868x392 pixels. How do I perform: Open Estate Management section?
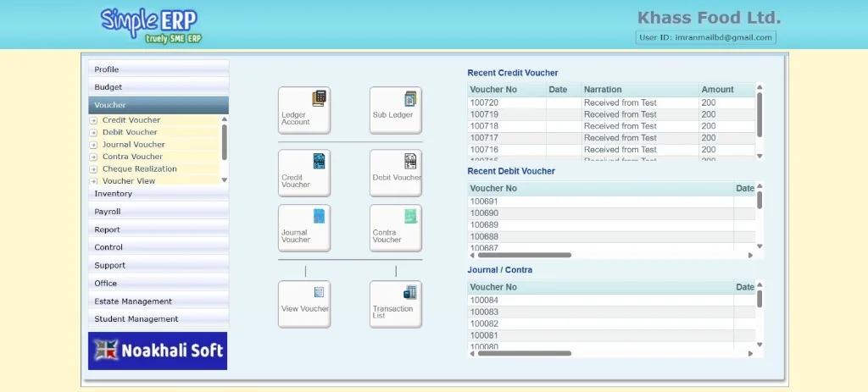[159, 301]
